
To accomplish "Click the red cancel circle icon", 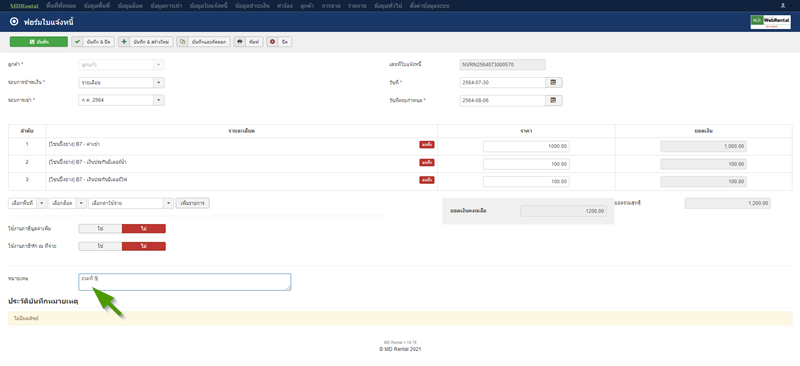I will coord(272,42).
